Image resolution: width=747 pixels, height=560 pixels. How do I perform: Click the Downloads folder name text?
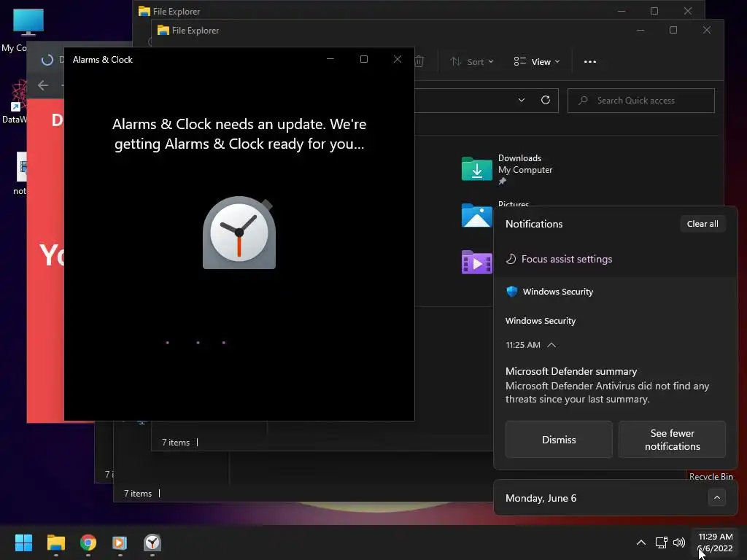coord(519,158)
